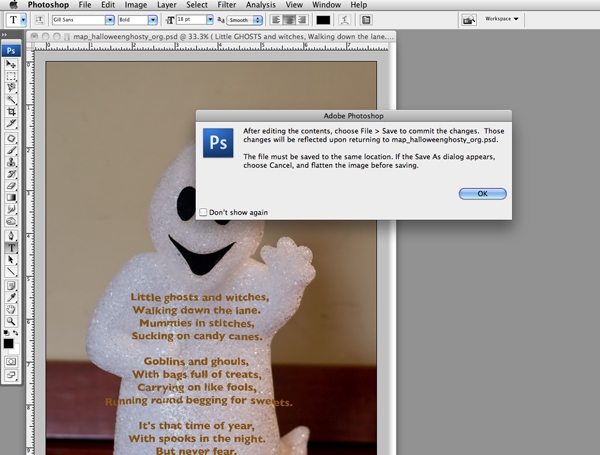The height and width of the screenshot is (455, 600).
Task: Select the Magic Wand tool
Action: 11,100
